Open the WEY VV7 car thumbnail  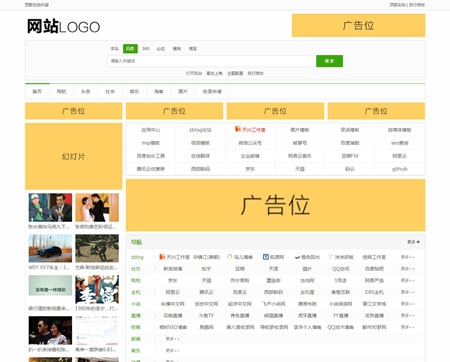point(50,248)
